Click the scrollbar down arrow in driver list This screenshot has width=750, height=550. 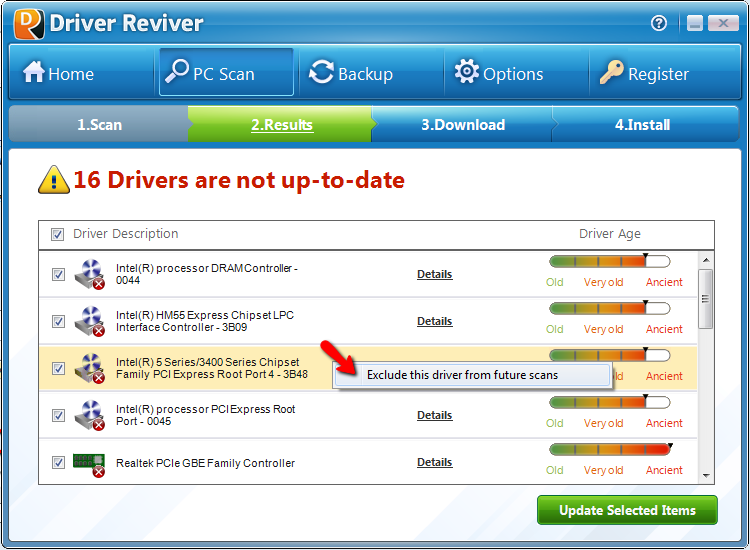(x=706, y=476)
